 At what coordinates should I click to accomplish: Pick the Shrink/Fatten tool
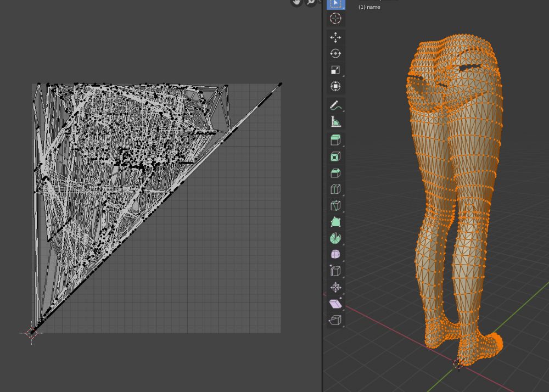[x=335, y=287]
